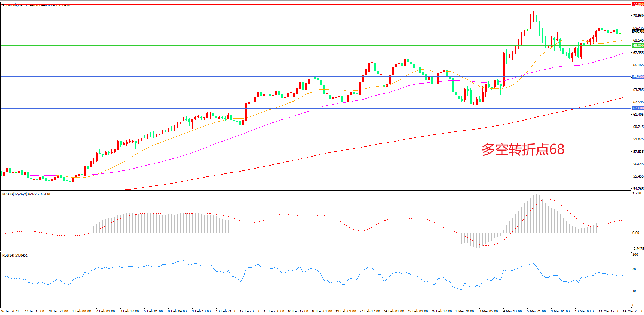The width and height of the screenshot is (644, 315).
Task: Click the 14 Mar 23:00 time label
Action: click(633, 311)
